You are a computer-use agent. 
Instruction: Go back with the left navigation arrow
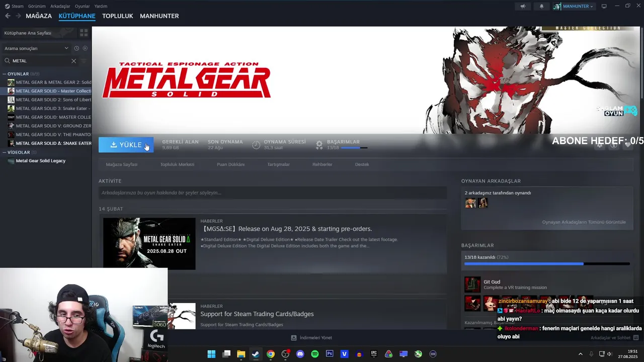coord(8,16)
